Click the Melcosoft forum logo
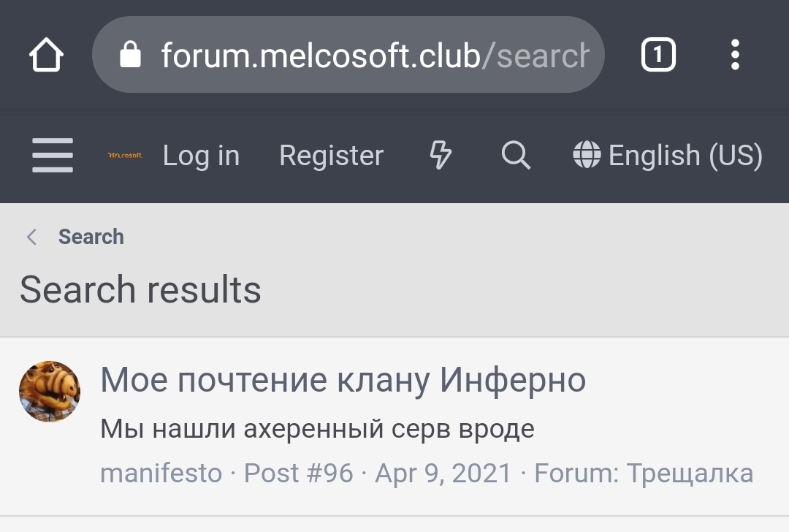Screen dimensions: 789x532 coord(125,155)
